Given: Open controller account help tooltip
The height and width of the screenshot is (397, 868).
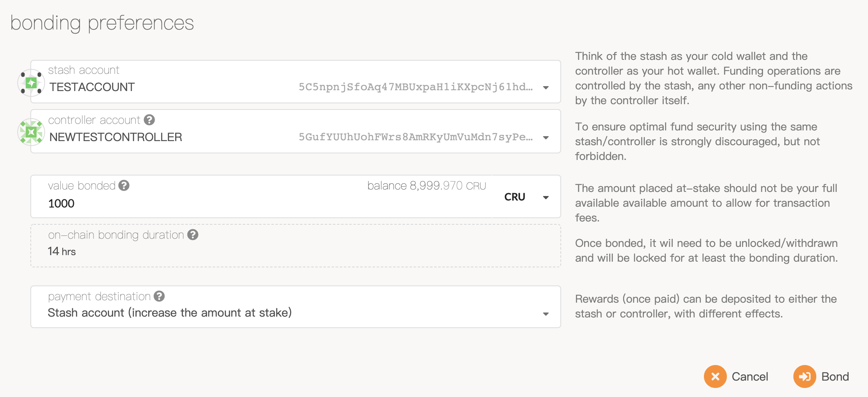Looking at the screenshot, I should point(149,120).
